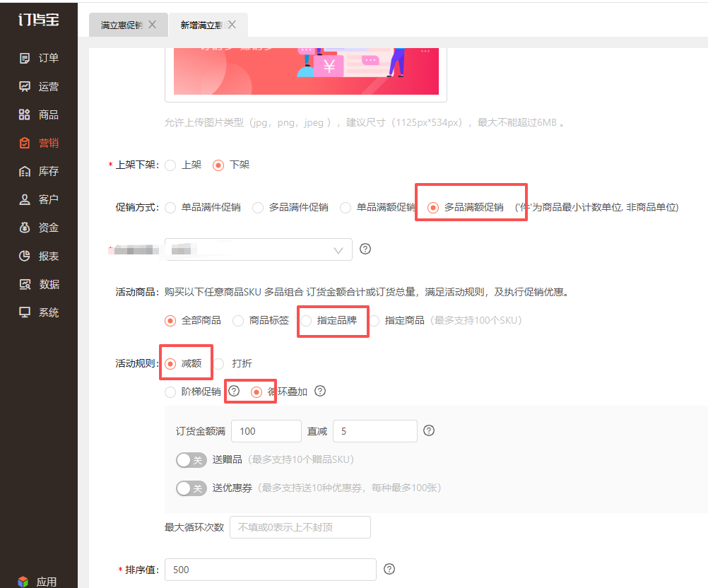This screenshot has height=588, width=708.
Task: Click the 库存 warehouse icon in sidebar
Action: [x=25, y=171]
